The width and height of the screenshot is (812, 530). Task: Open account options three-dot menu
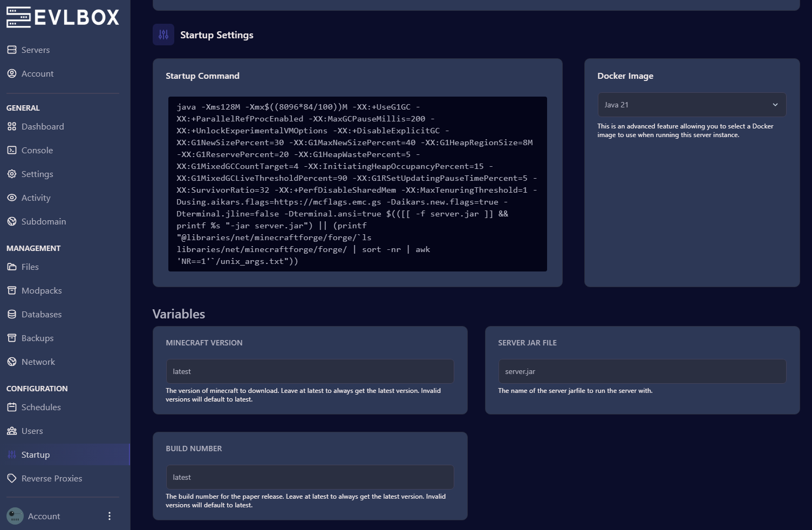(x=110, y=516)
